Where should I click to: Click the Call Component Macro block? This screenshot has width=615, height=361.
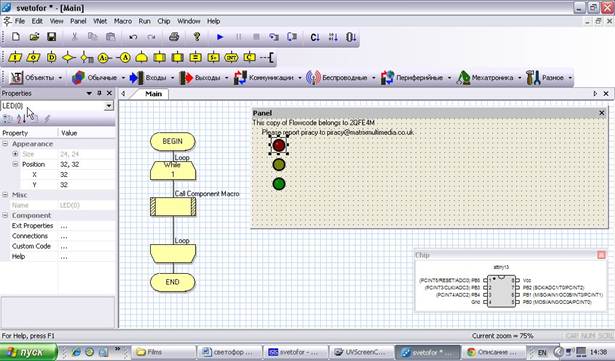(173, 207)
